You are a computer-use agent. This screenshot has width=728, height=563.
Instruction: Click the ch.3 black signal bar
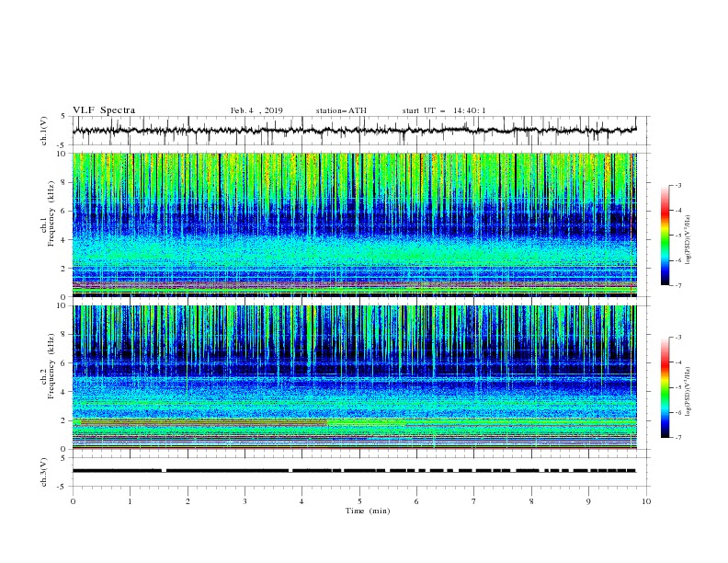[354, 471]
